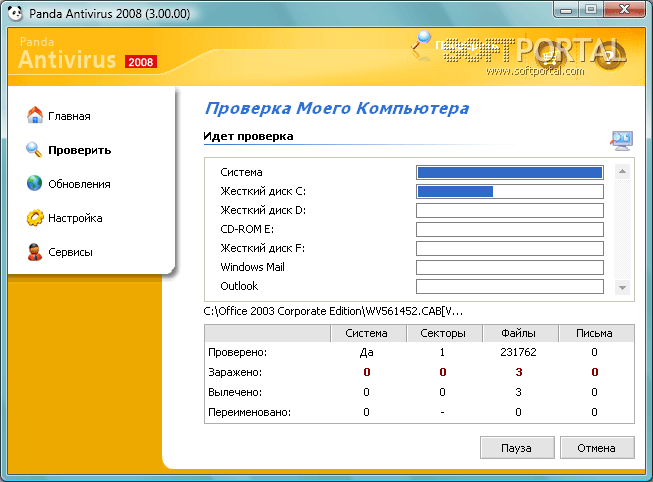653x482 pixels.
Task: Click the Система column header
Action: click(x=368, y=333)
